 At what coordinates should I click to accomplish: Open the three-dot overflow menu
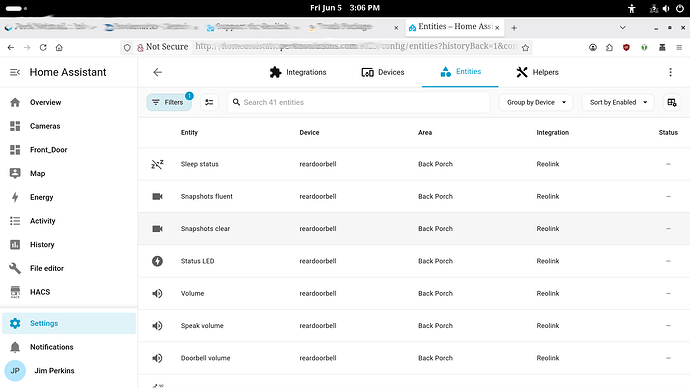point(670,72)
